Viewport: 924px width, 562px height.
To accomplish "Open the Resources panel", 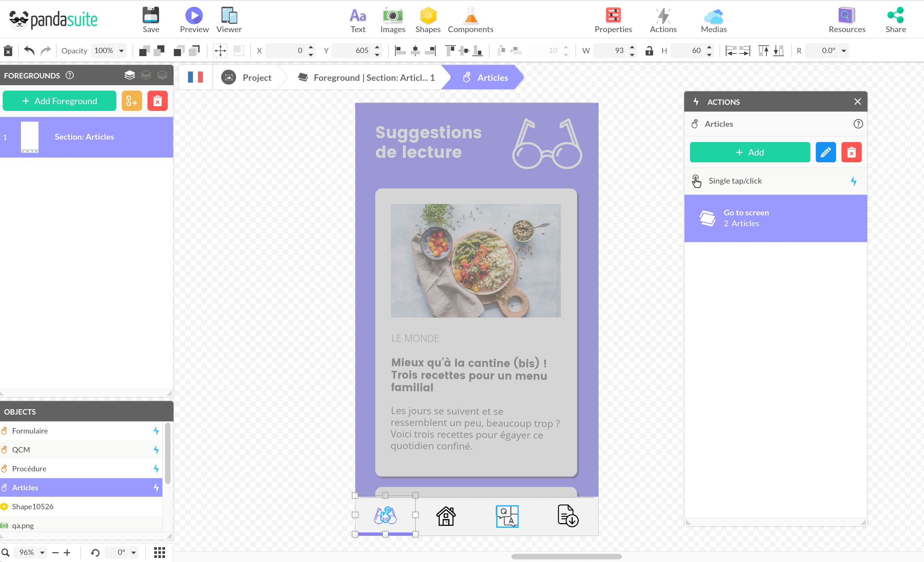I will (846, 16).
